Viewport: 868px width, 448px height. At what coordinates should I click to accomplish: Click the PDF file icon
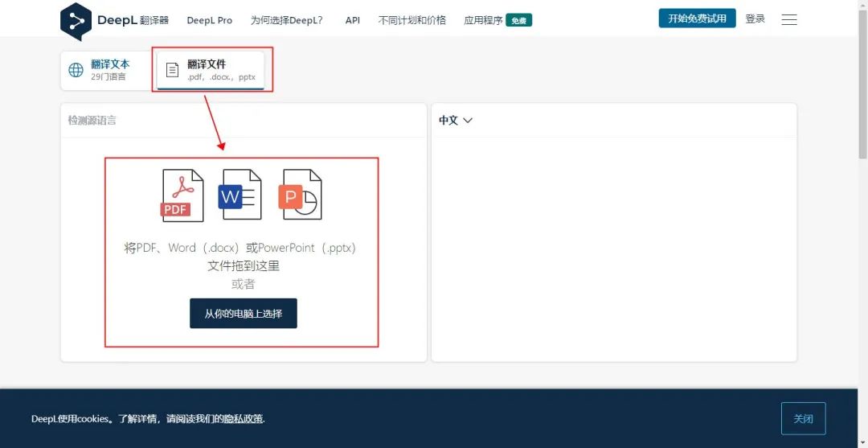182,195
